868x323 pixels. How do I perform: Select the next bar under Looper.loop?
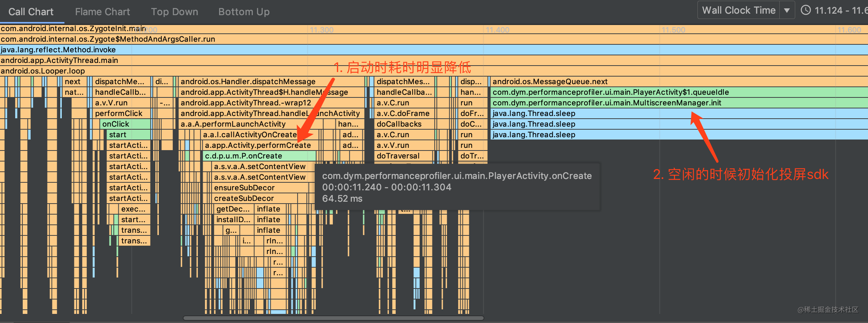pos(75,82)
